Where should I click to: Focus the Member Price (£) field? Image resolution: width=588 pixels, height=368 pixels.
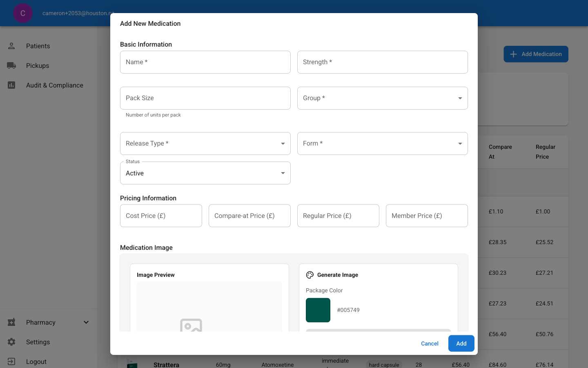(x=427, y=216)
